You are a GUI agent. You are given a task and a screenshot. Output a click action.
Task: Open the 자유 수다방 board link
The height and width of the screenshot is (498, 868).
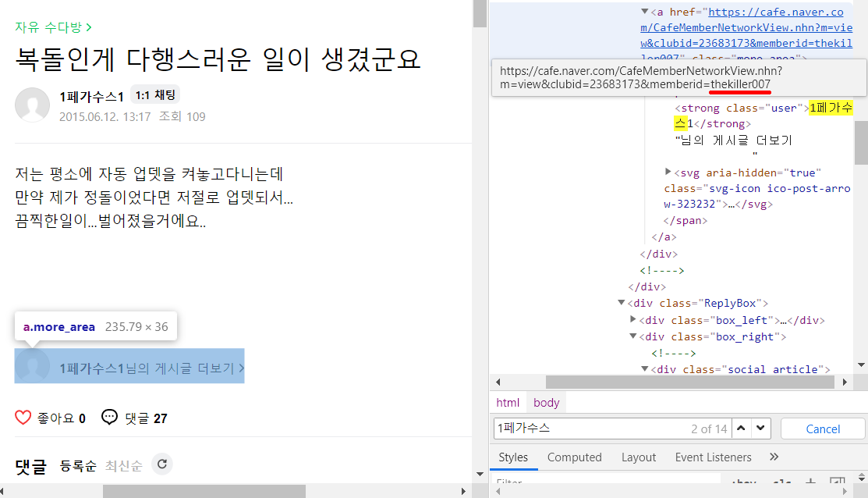click(x=53, y=27)
